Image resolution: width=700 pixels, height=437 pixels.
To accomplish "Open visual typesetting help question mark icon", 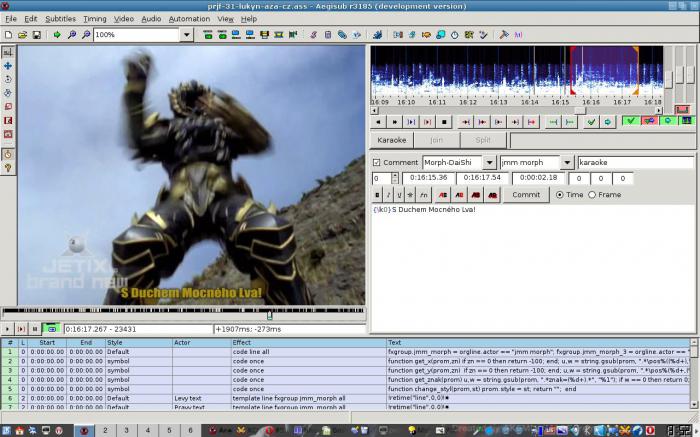I will click(x=8, y=168).
